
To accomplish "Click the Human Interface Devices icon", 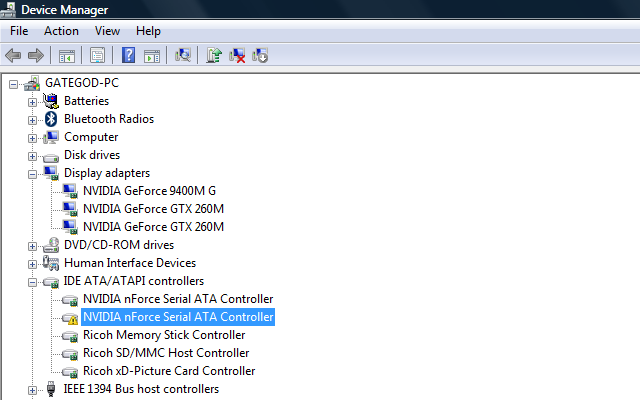I will pyautogui.click(x=51, y=263).
